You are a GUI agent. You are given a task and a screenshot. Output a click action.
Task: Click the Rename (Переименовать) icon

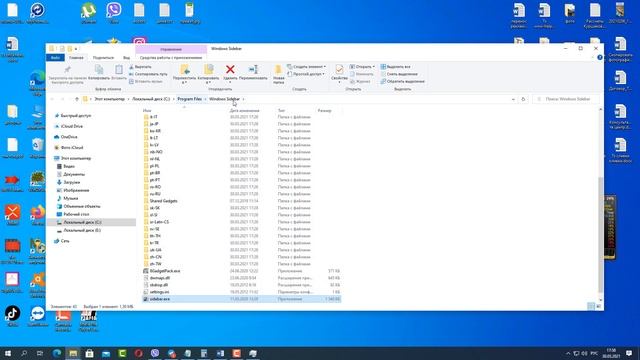pyautogui.click(x=253, y=70)
